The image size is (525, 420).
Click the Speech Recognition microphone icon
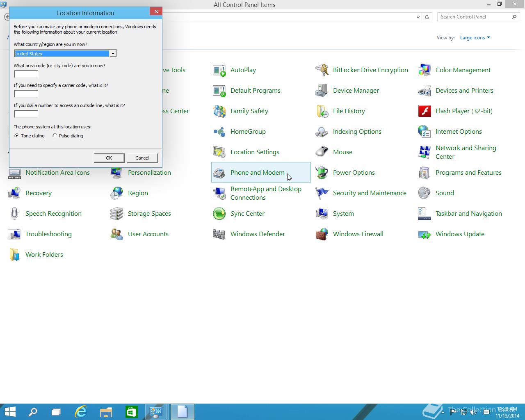14,214
